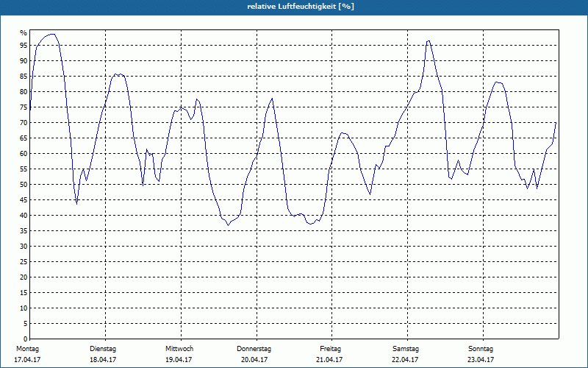Click the chart title 'relative Luftfeuchtigkeit [%]'

coord(301,7)
